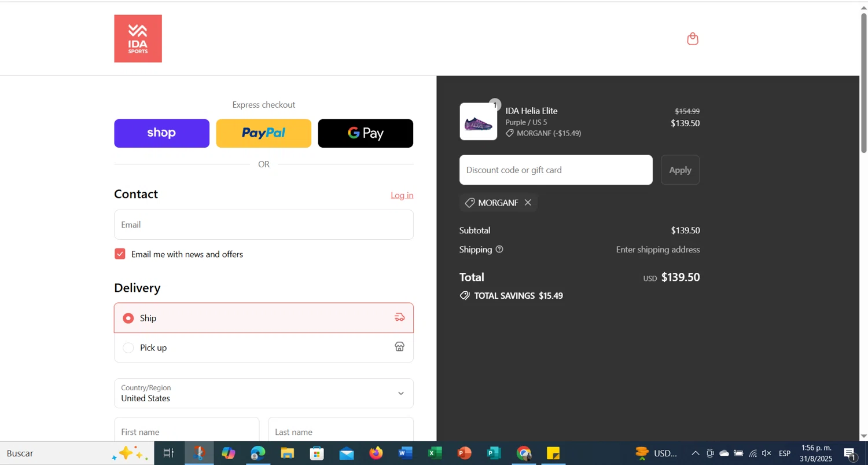Click the tag icon beside TOTAL SAVINGS
The image size is (868, 465).
pyautogui.click(x=465, y=296)
